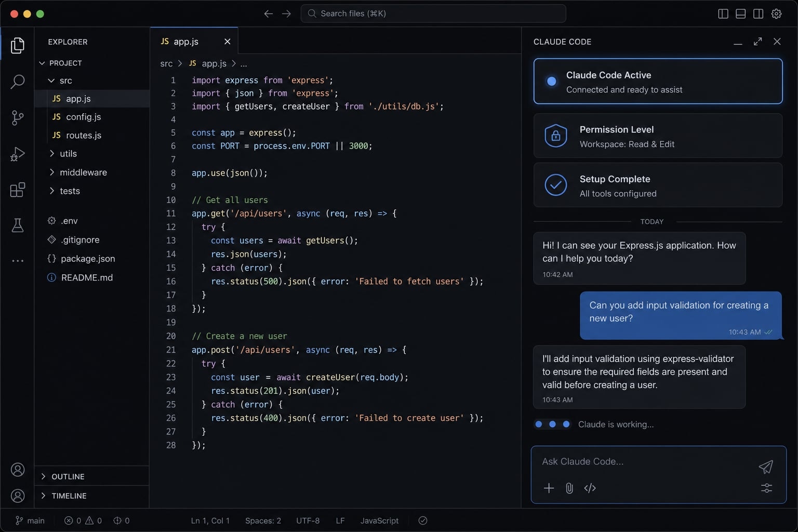
Task: Open the Explorer files icon in activity bar
Action: (17, 46)
